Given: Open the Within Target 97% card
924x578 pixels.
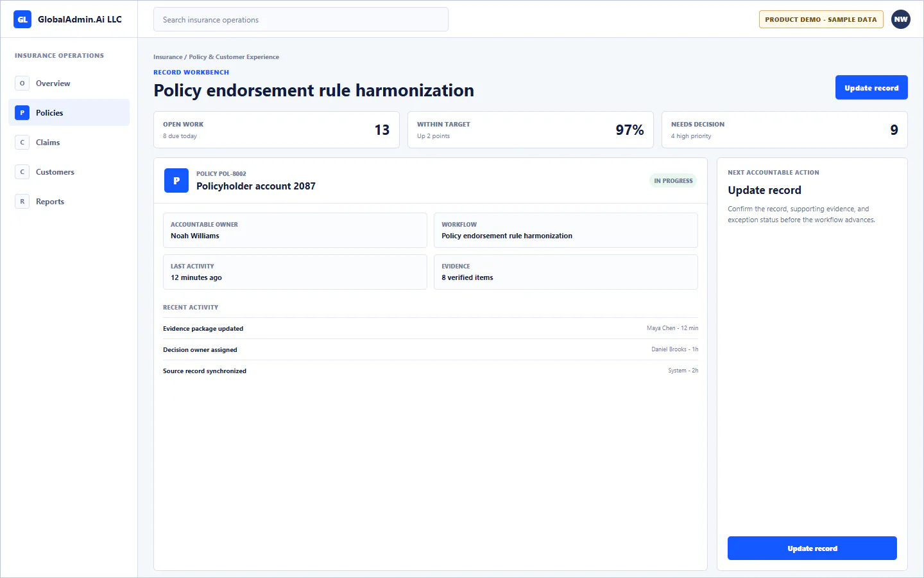Looking at the screenshot, I should (531, 130).
